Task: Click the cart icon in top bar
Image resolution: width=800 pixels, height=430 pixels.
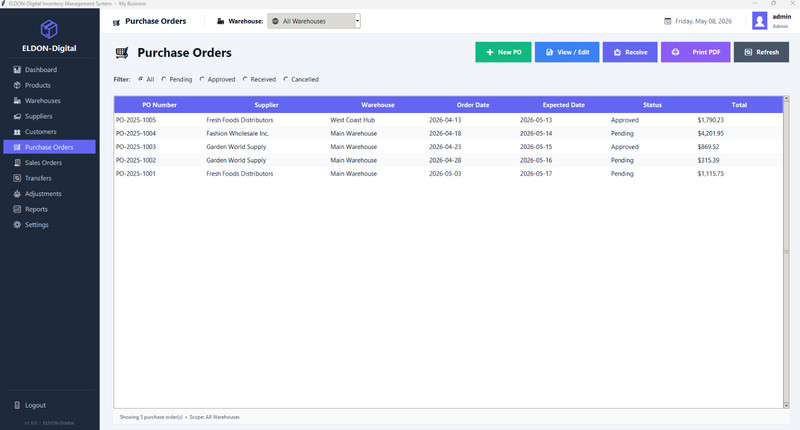Action: click(x=116, y=22)
